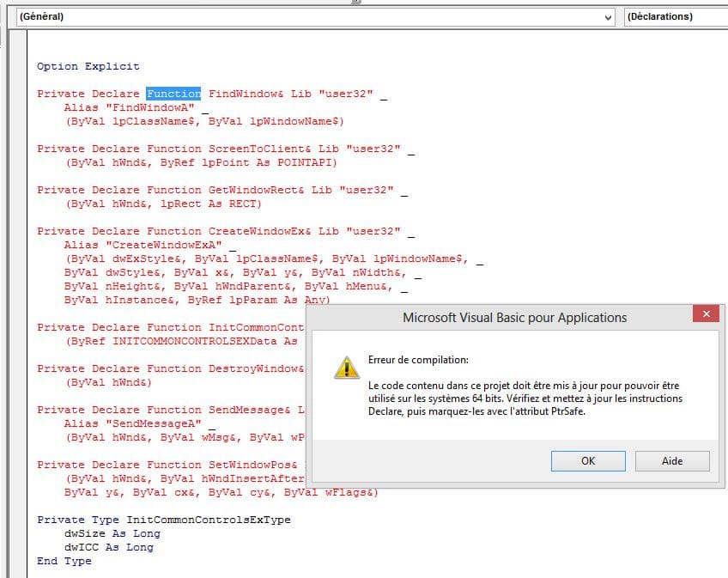This screenshot has height=578, width=728.
Task: Click the End Type line
Action: pyautogui.click(x=64, y=562)
